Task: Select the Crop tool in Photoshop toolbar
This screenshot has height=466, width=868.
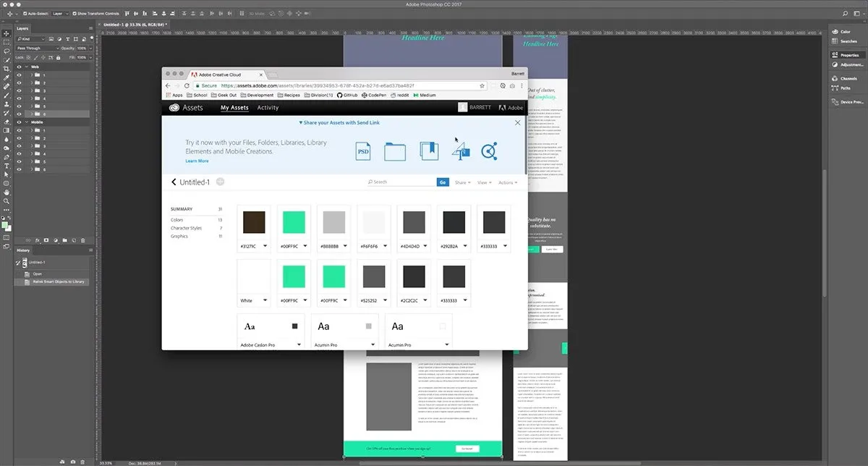Action: (x=7, y=68)
